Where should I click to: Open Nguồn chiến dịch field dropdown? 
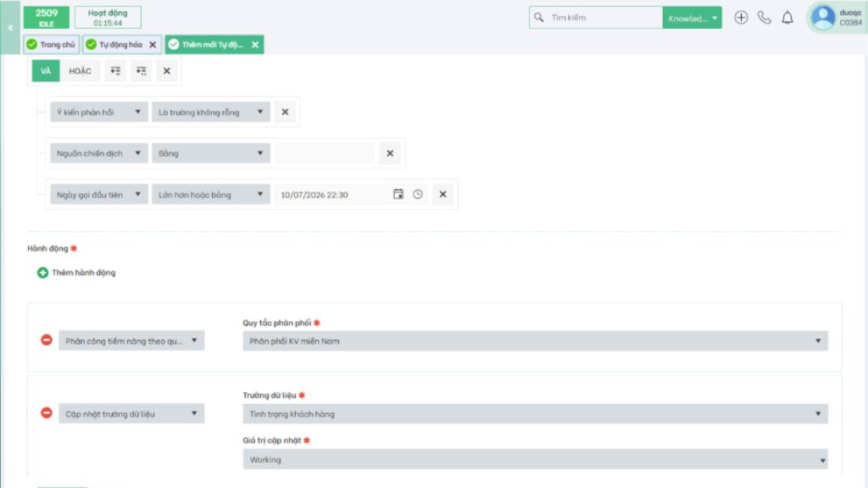98,153
